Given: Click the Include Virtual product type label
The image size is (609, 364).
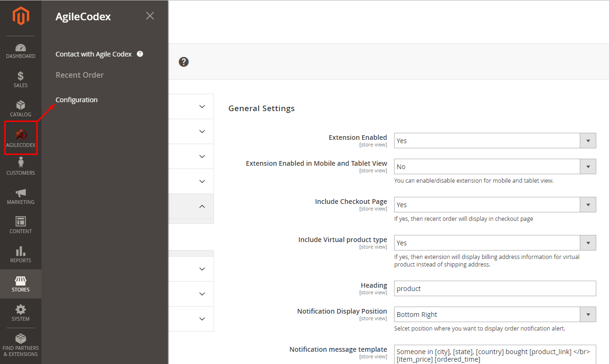Looking at the screenshot, I should pyautogui.click(x=343, y=240).
